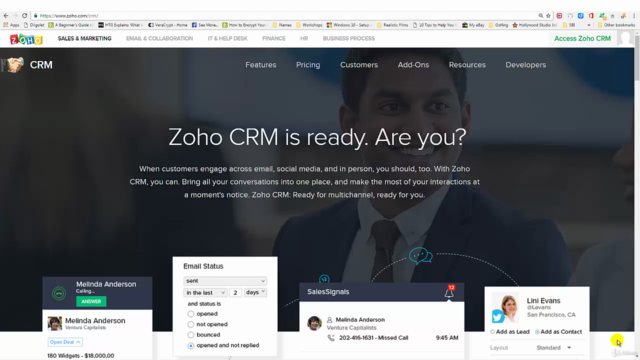Open the Email & Collaboration menu
The image size is (640, 360).
pos(160,38)
